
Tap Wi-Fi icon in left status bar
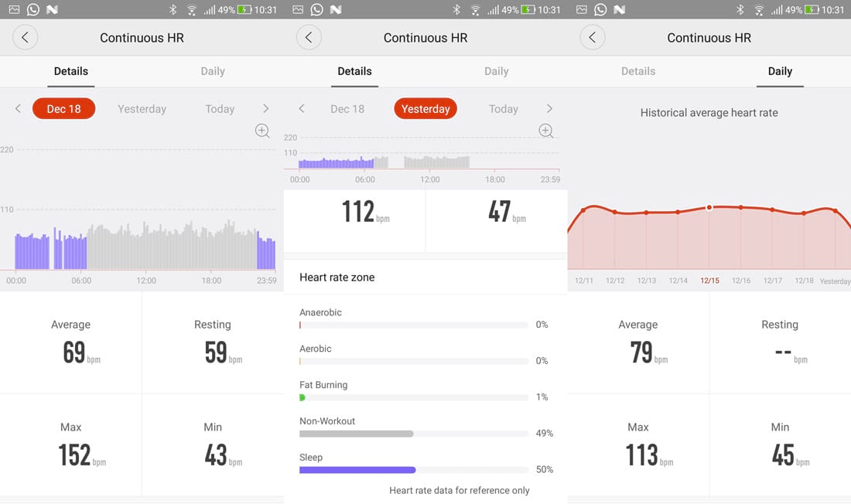tap(191, 10)
